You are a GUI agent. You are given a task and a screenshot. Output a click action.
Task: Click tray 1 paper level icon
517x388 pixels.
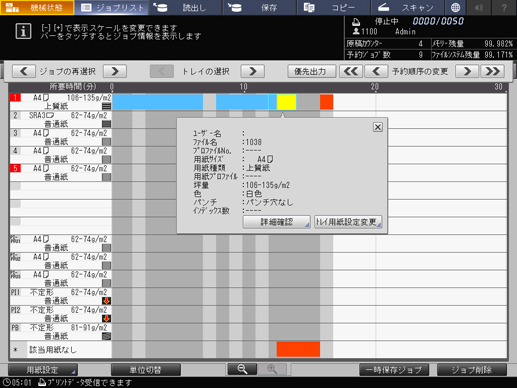click(x=106, y=106)
